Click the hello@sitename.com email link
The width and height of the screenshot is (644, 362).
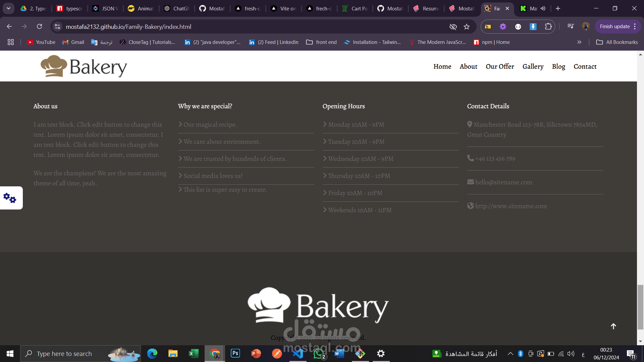click(x=503, y=182)
